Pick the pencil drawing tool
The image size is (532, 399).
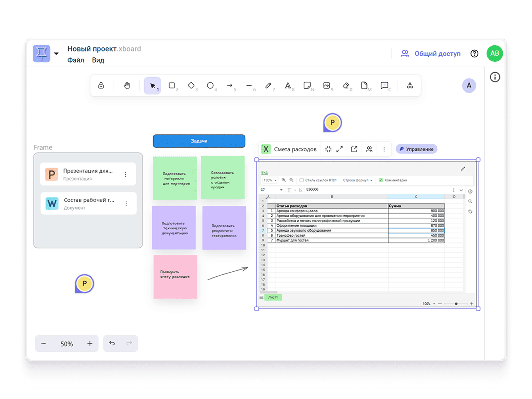268,86
